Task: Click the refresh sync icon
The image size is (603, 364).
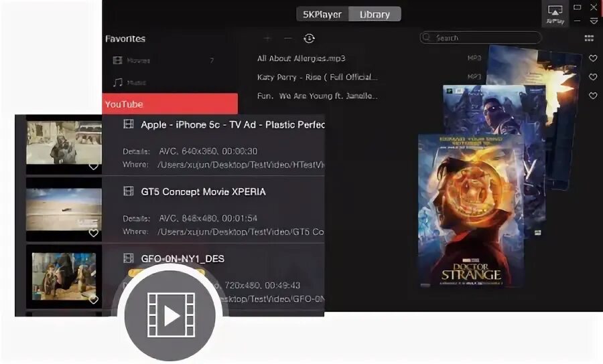Action: click(x=309, y=38)
